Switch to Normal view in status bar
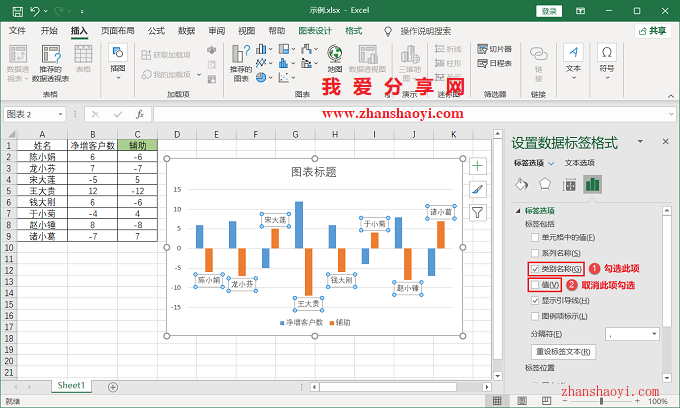Image resolution: width=680 pixels, height=408 pixels. pos(497,401)
